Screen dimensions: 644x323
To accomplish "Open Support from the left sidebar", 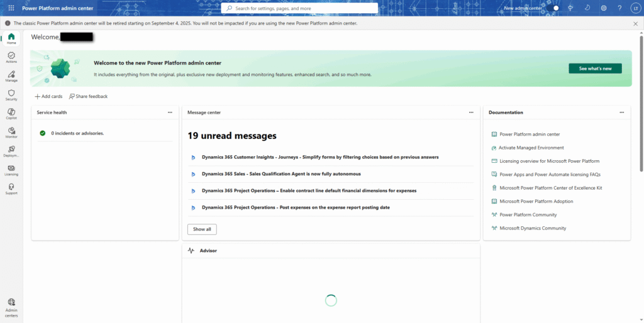I will coord(11,189).
